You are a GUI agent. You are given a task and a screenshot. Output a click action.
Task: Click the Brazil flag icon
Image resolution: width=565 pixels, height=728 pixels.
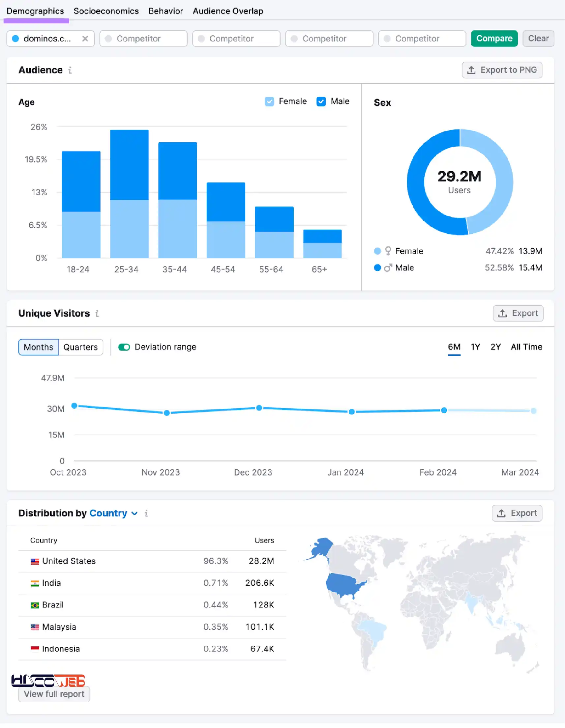[x=35, y=606]
